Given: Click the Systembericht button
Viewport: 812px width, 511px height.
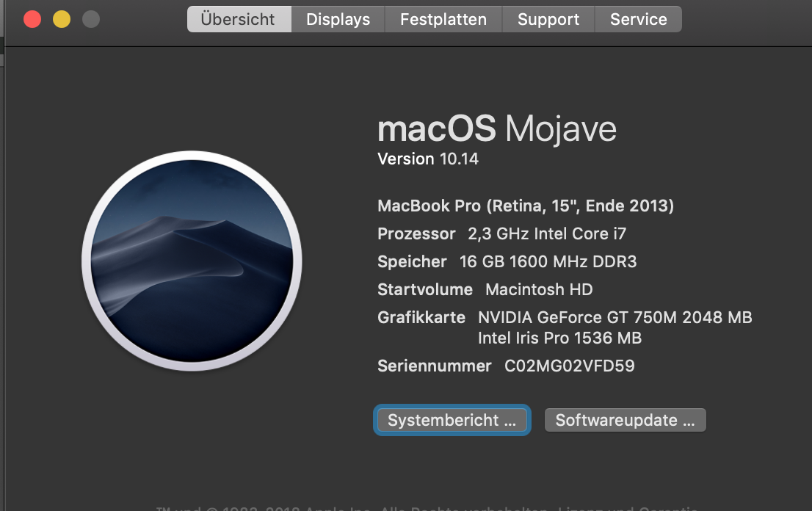Looking at the screenshot, I should tap(452, 420).
